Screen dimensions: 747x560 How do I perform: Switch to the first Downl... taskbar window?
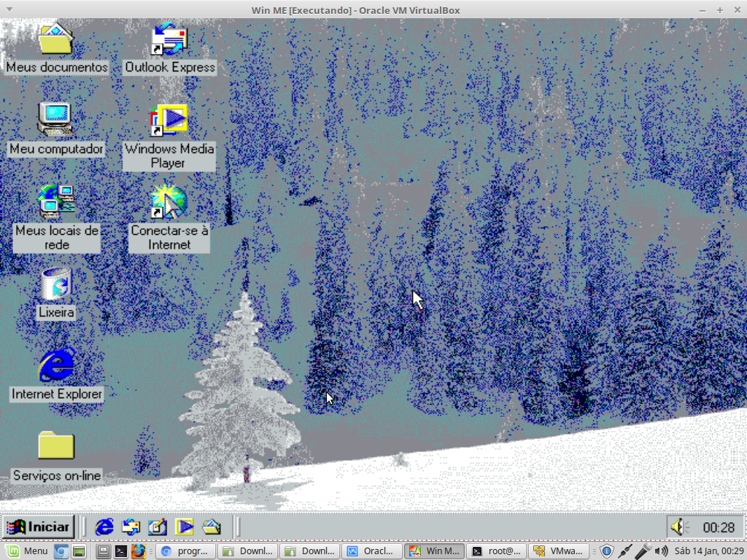[x=248, y=551]
